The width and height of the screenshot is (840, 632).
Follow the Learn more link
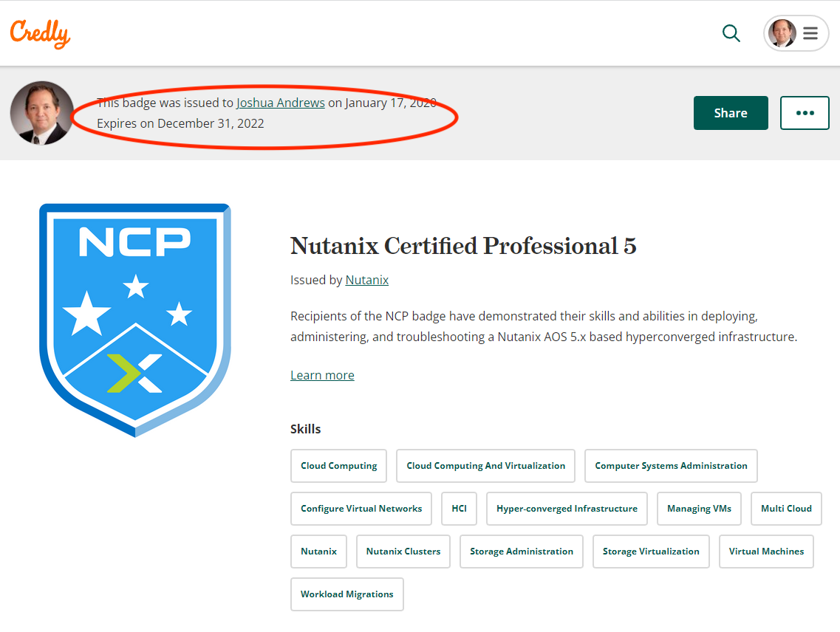(322, 376)
